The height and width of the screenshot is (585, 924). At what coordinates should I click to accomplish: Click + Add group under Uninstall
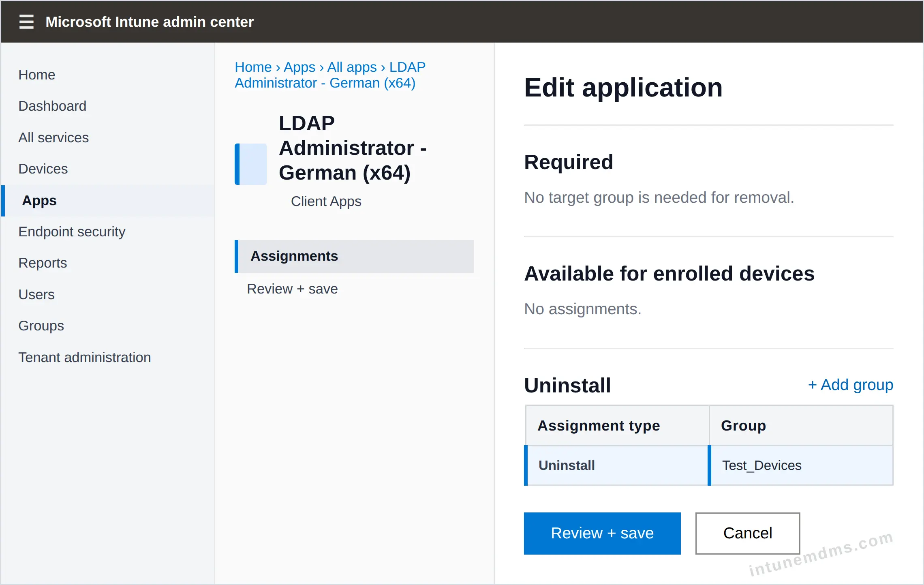[x=850, y=385]
